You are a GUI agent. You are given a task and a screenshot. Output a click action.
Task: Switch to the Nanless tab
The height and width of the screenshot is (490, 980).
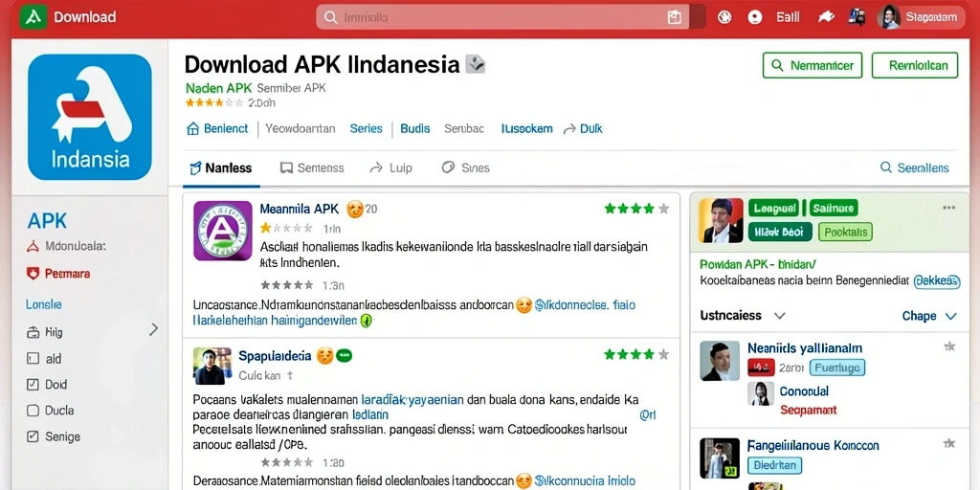click(221, 167)
